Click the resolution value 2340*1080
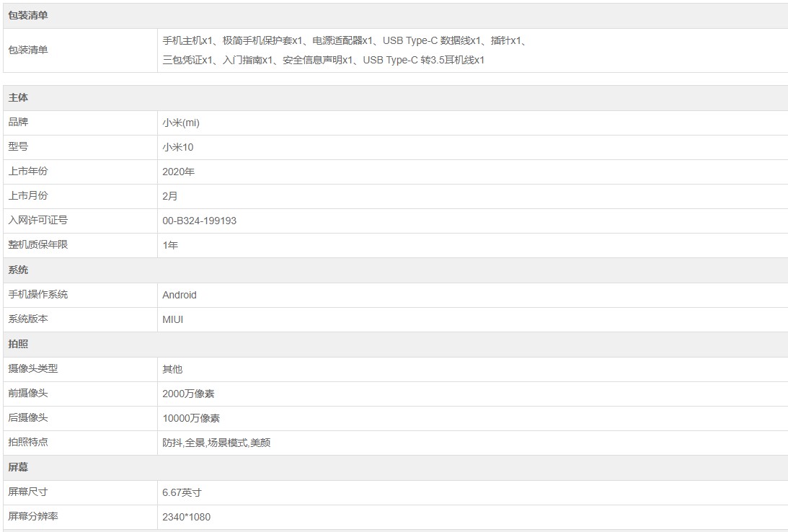This screenshot has width=788, height=532. pos(187,517)
